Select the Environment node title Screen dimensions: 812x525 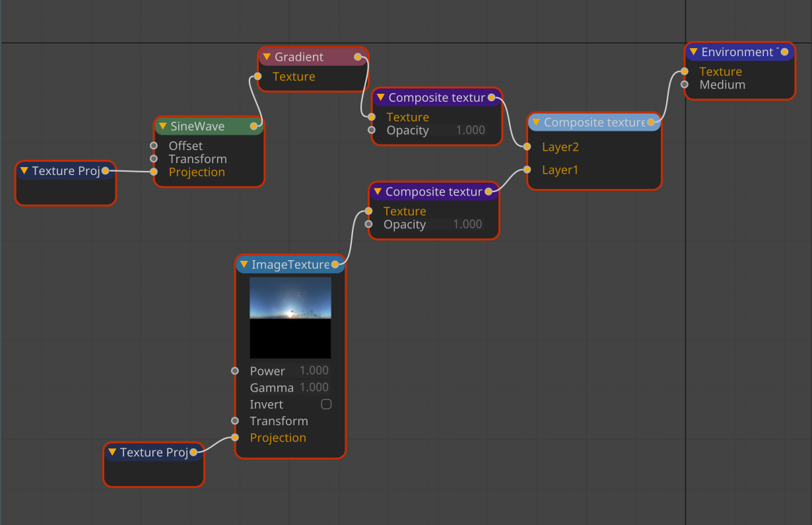pyautogui.click(x=736, y=52)
